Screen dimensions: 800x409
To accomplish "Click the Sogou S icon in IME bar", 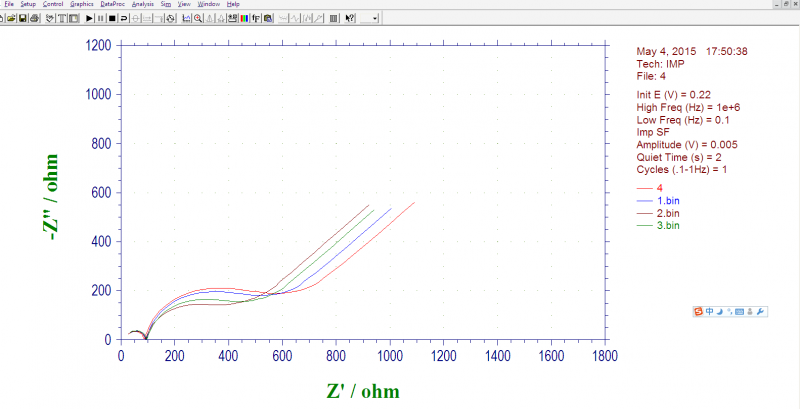I will point(698,312).
